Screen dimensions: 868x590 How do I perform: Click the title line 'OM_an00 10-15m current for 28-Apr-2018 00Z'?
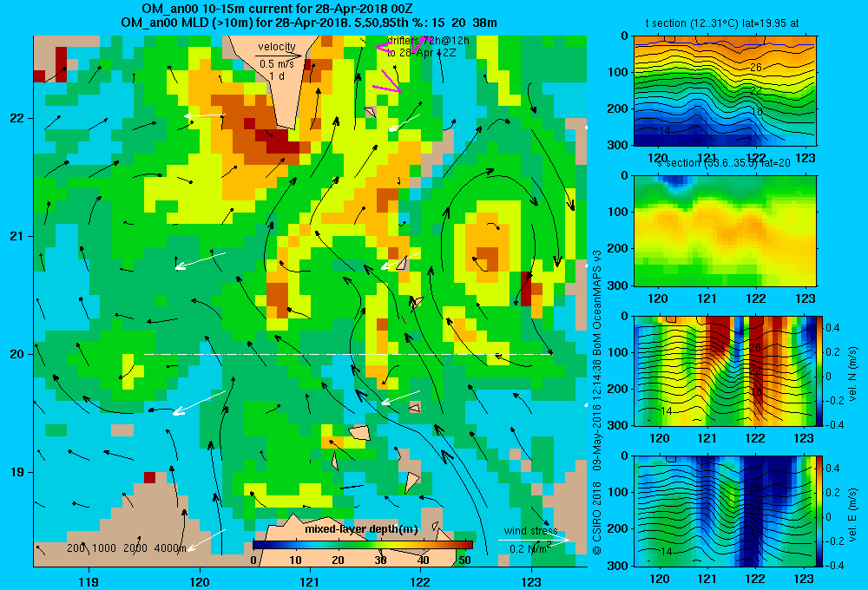coord(277,9)
